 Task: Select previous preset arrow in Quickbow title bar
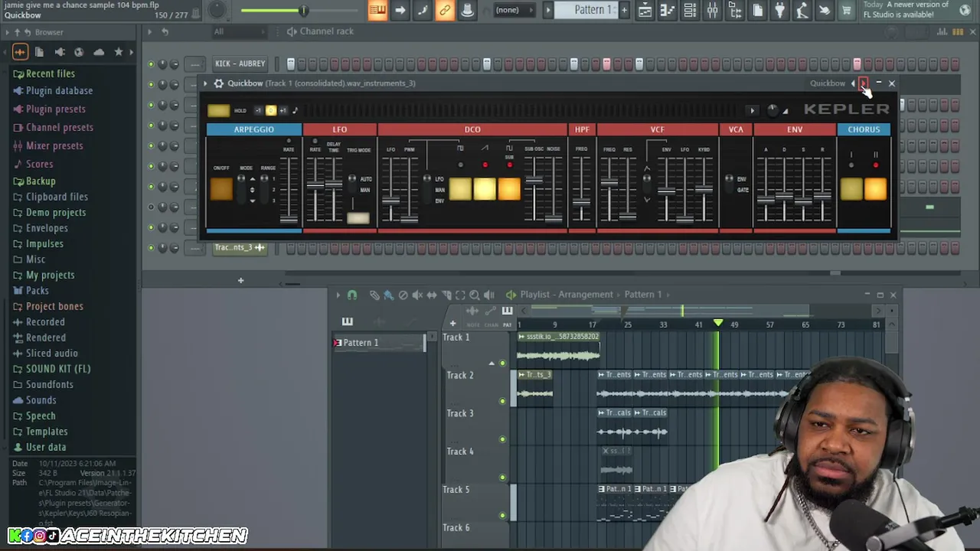tap(854, 83)
